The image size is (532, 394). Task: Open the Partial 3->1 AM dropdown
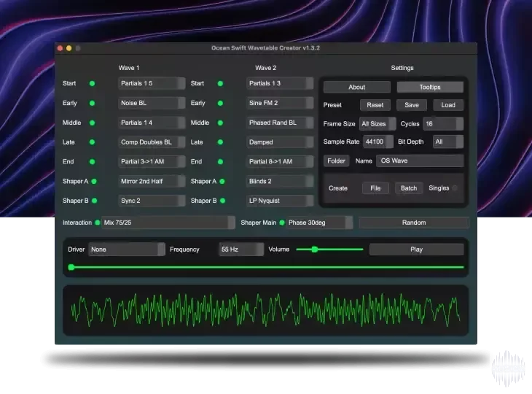152,162
